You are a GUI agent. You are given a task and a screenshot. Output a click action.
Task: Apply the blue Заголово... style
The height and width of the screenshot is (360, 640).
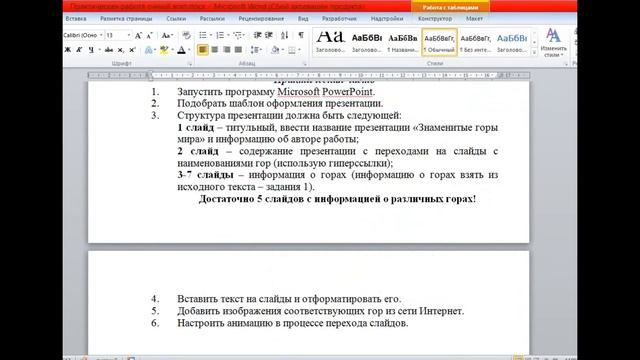(512, 42)
